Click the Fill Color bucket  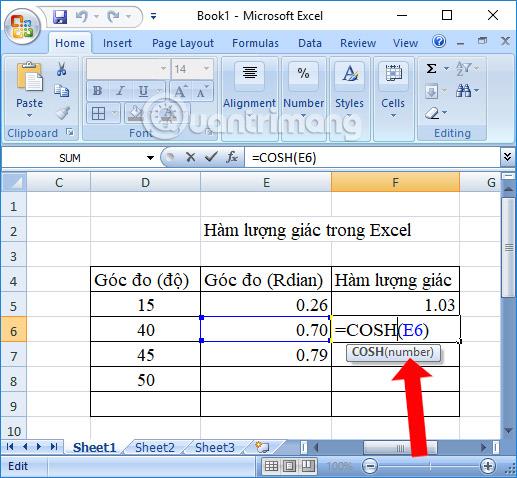(136, 113)
